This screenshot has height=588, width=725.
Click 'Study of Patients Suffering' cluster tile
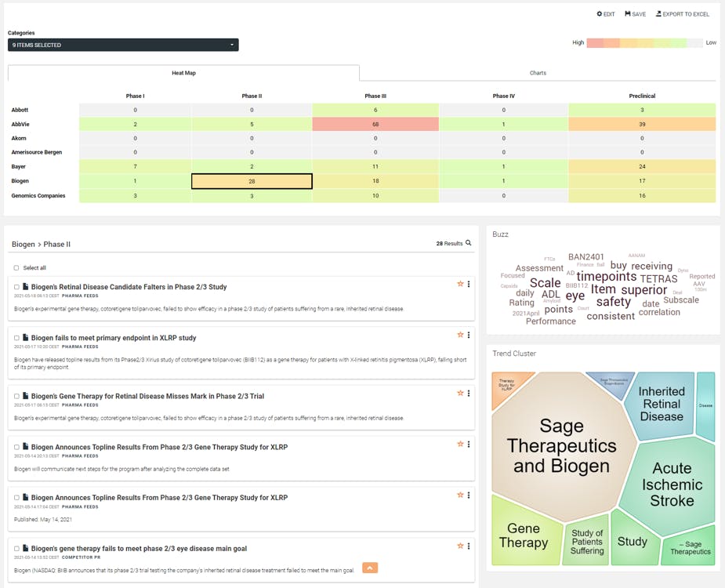pos(587,541)
